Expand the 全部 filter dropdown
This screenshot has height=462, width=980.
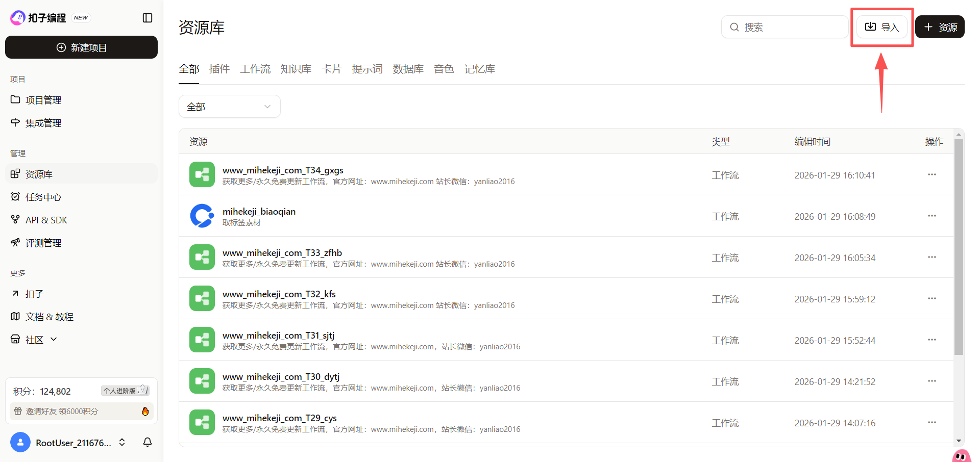tap(229, 107)
